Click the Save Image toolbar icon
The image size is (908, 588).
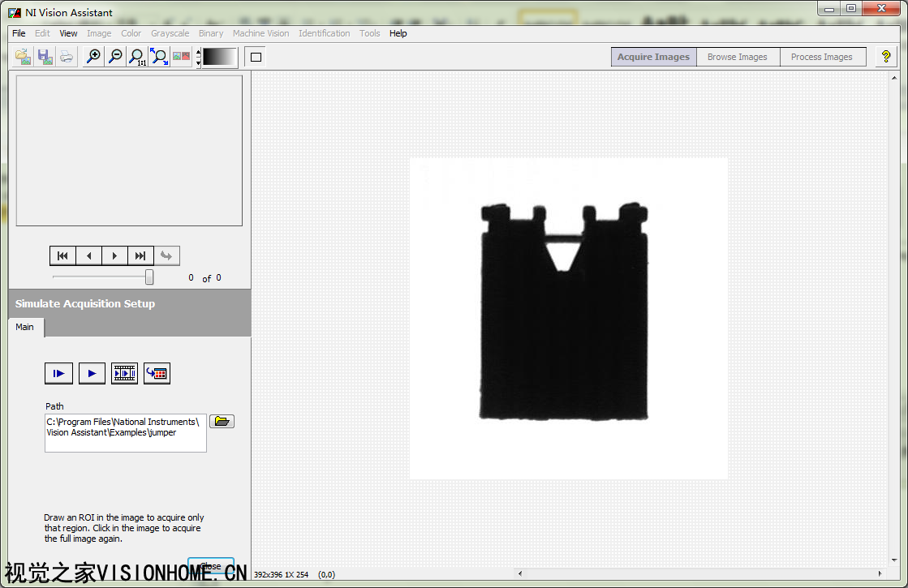coord(45,57)
